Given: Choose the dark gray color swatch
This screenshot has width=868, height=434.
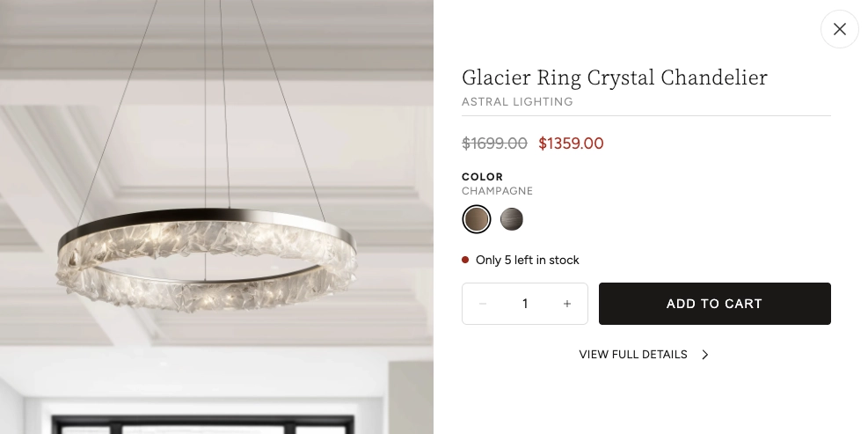Looking at the screenshot, I should tap(512, 219).
